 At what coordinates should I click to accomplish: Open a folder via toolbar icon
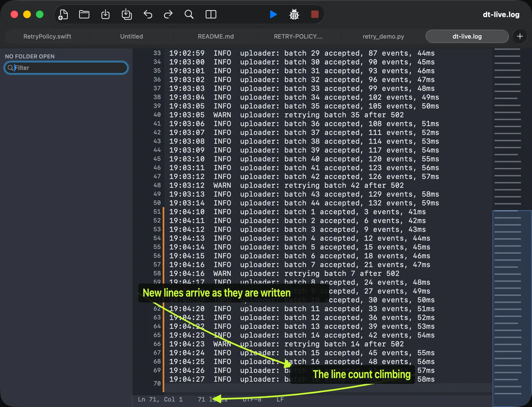pos(84,14)
